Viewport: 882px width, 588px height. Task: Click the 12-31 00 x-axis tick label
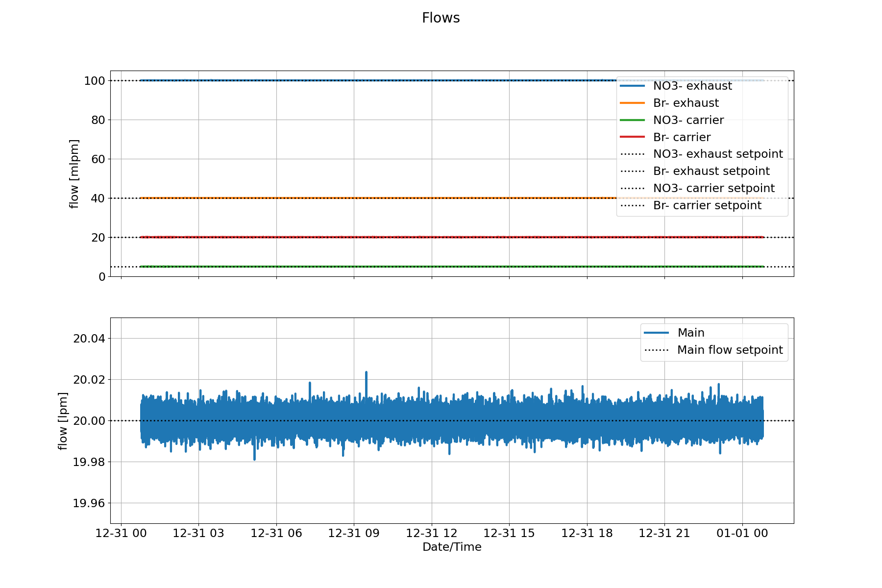pos(121,533)
